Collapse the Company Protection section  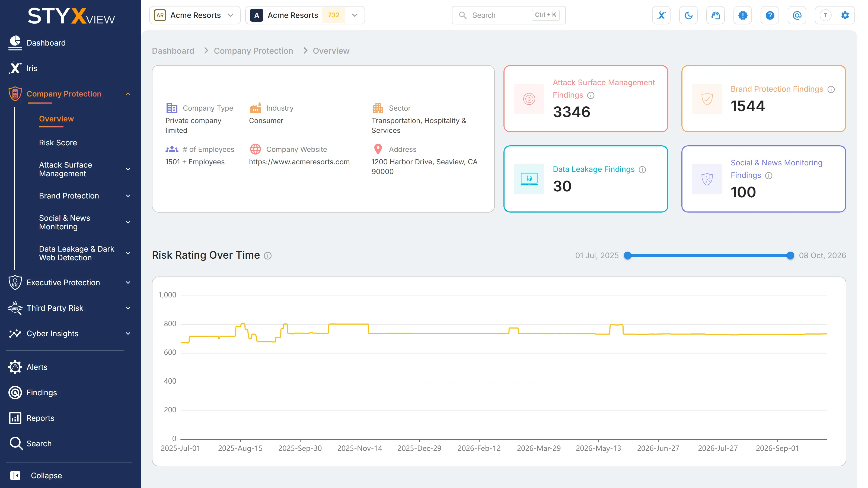click(x=128, y=94)
